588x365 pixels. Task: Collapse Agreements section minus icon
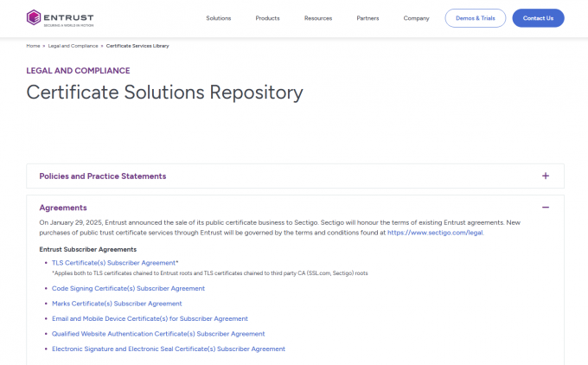[546, 208]
